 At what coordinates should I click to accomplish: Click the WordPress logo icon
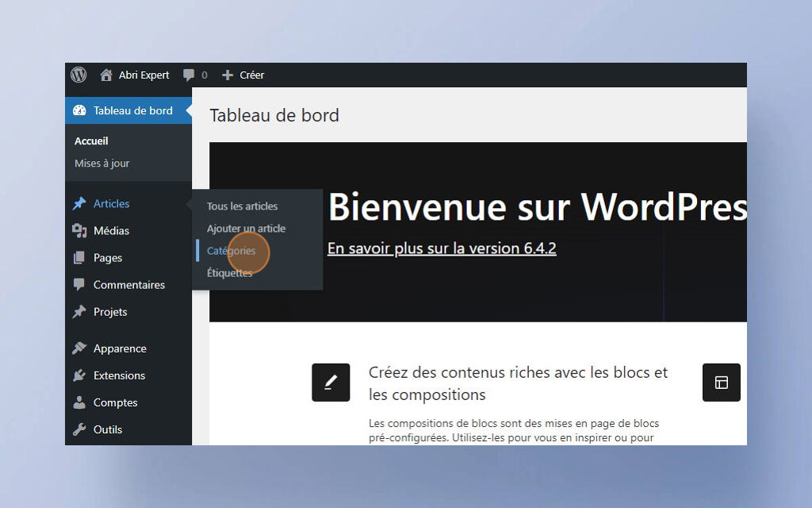point(79,75)
